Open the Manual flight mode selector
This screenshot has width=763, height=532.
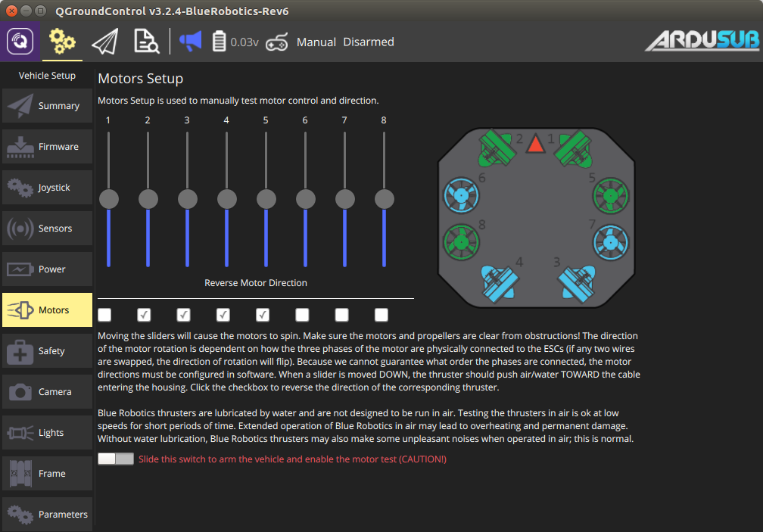click(316, 42)
